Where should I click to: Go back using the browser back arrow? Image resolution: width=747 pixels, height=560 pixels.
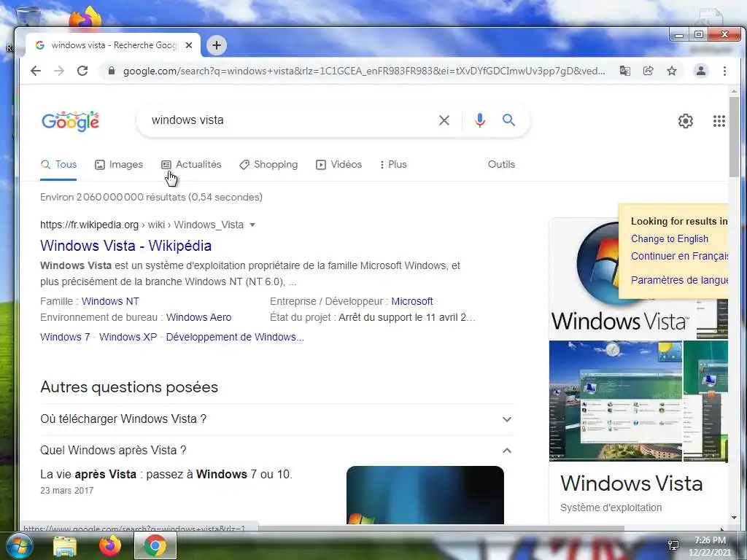coord(36,71)
